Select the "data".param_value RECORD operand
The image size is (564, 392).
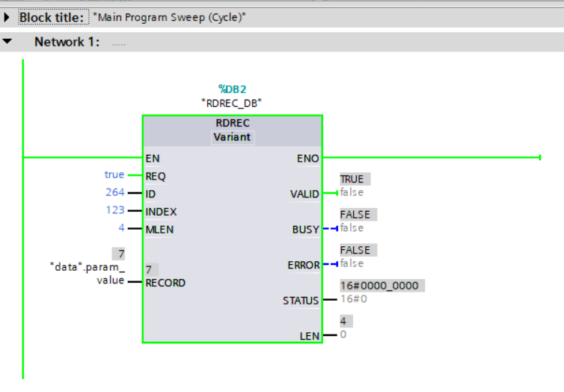coord(87,275)
